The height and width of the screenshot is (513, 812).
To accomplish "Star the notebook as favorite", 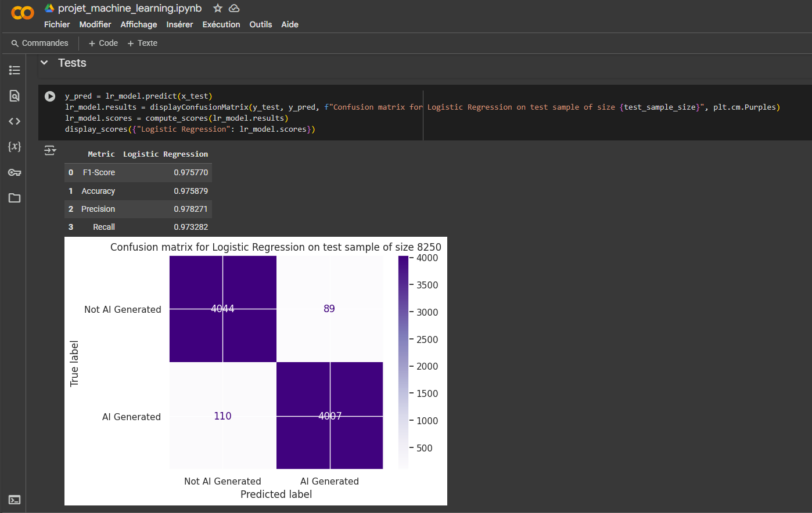I will pos(218,8).
